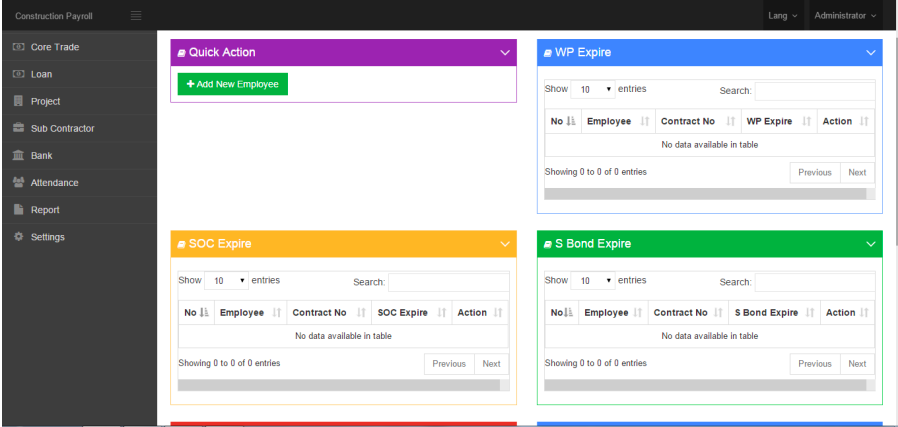Click the Attendance users icon
Image resolution: width=898 pixels, height=427 pixels.
18,182
